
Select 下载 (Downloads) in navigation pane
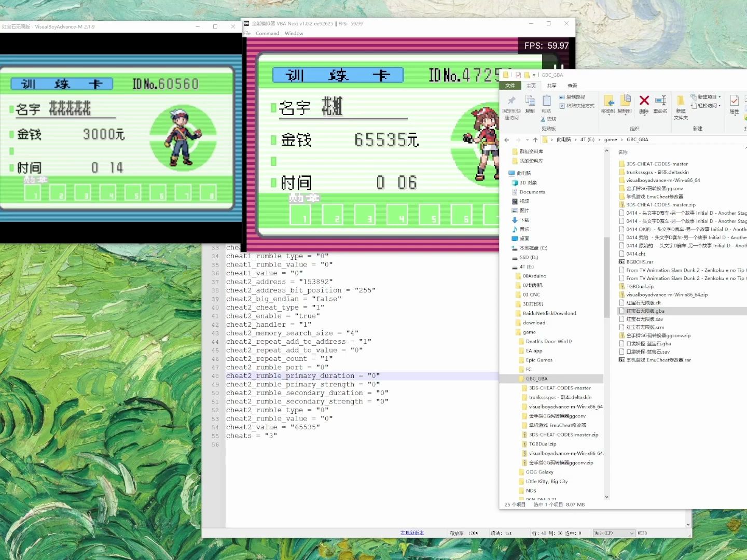coord(520,220)
